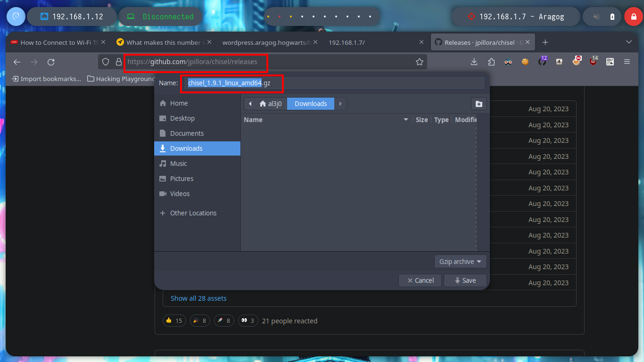This screenshot has width=644, height=362.
Task: Save the chisel file to Downloads
Action: (x=465, y=280)
